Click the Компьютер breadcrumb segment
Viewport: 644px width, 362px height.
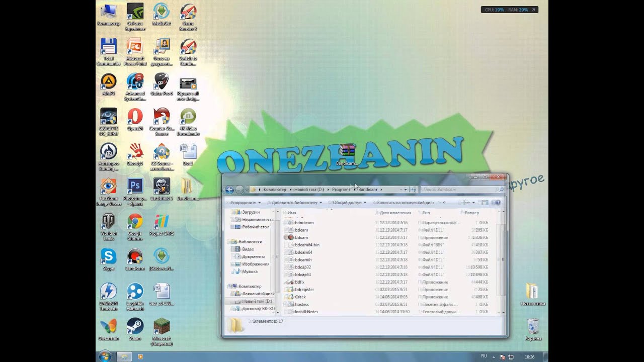pyautogui.click(x=275, y=190)
